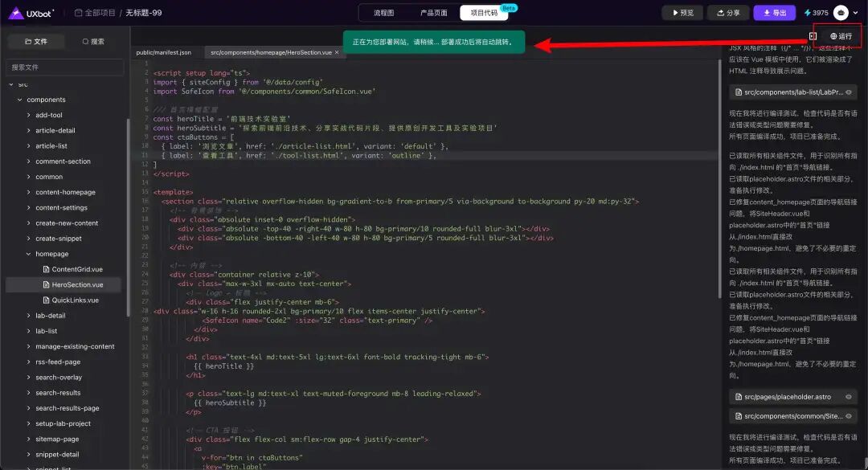Viewport: 868px width, 470px height.
Task: Expand the search-results folder
Action: point(29,393)
